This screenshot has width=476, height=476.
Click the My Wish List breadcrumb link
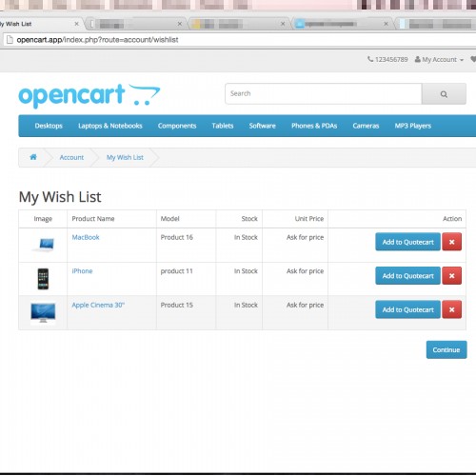tap(125, 157)
